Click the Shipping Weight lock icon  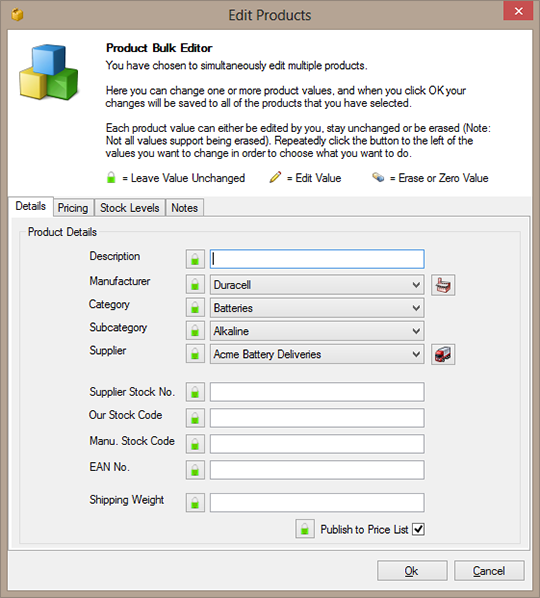[x=195, y=502]
